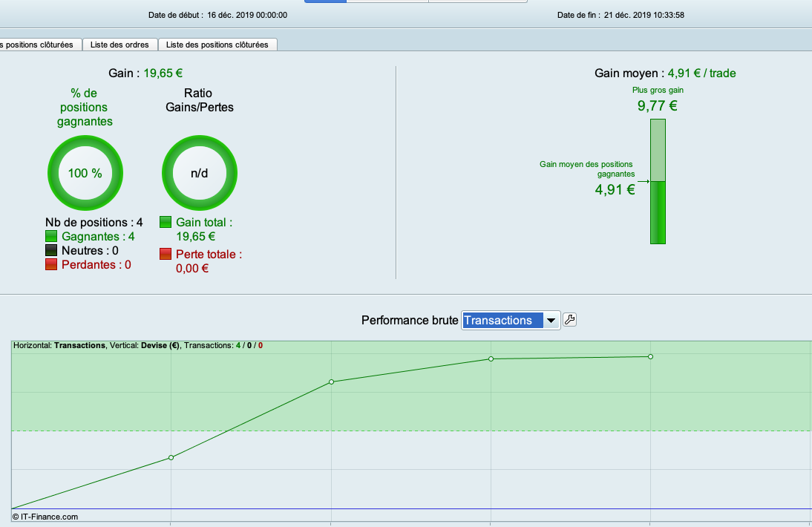Click the 100 % winning positions donut
The width and height of the screenshot is (812, 527).
[85, 174]
